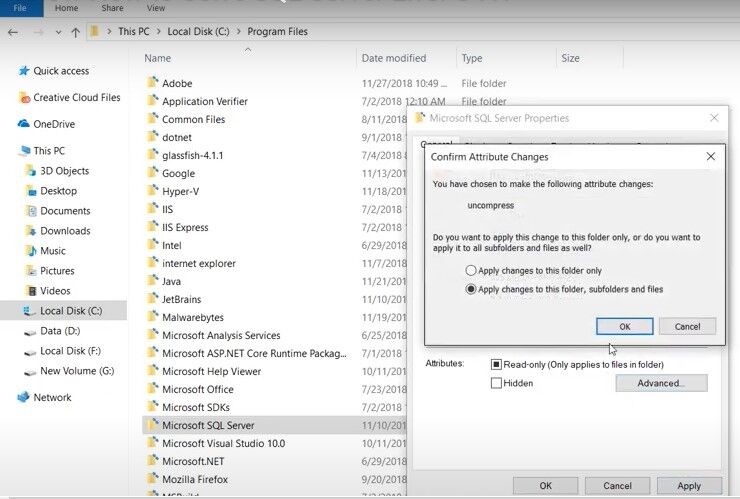Viewport: 740px width, 499px height.
Task: Open the recent locations dropdown arrow
Action: click(x=59, y=33)
